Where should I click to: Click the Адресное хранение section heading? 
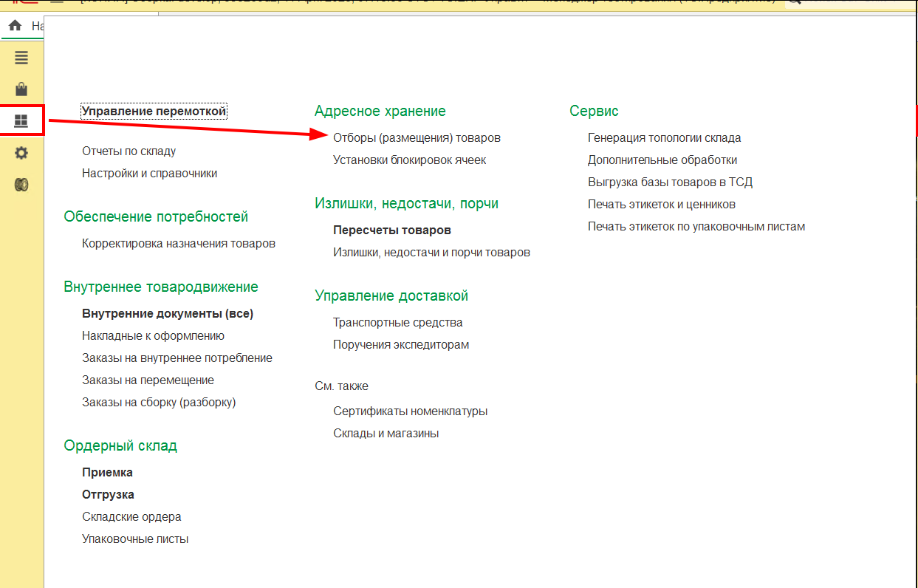tap(380, 112)
